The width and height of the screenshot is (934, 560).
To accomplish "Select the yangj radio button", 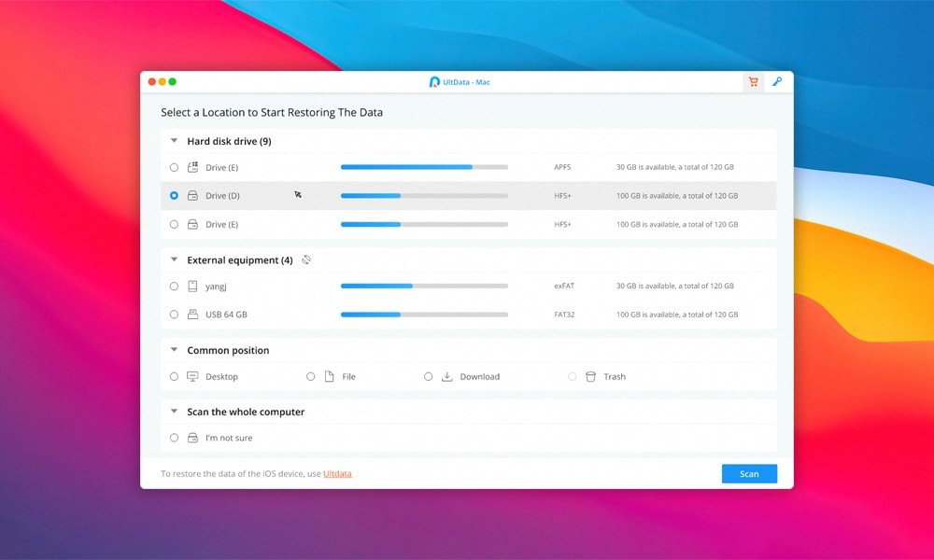I will point(174,287).
